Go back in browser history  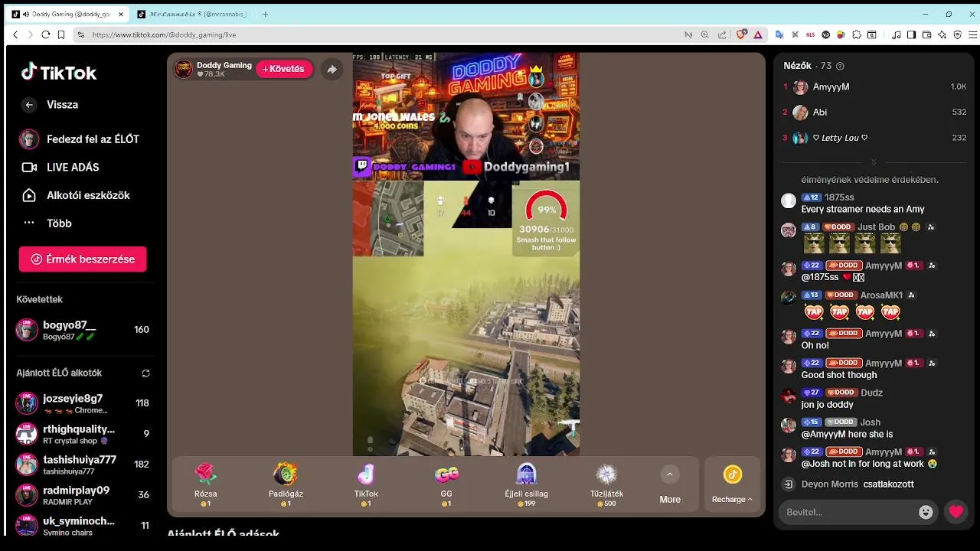pyautogui.click(x=15, y=34)
